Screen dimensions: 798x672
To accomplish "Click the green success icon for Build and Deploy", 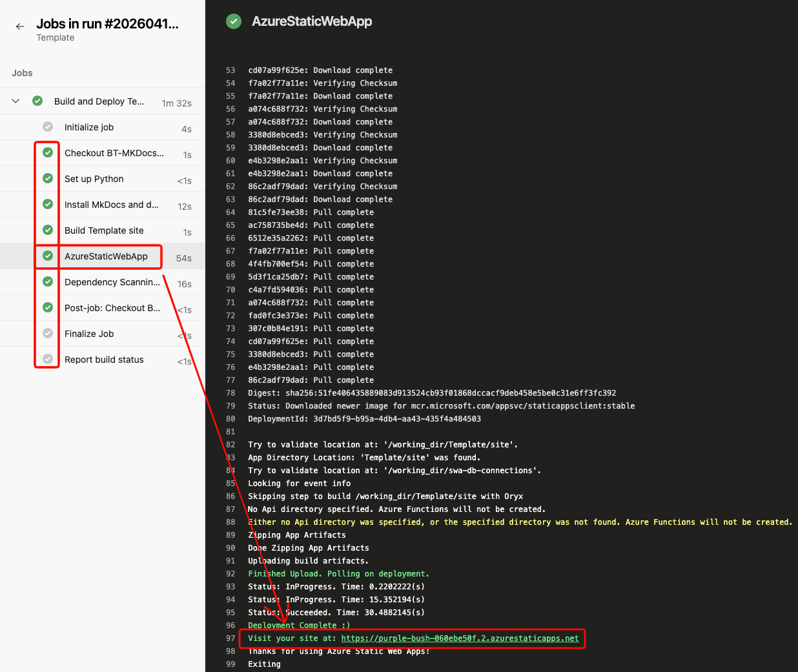I will [x=37, y=101].
